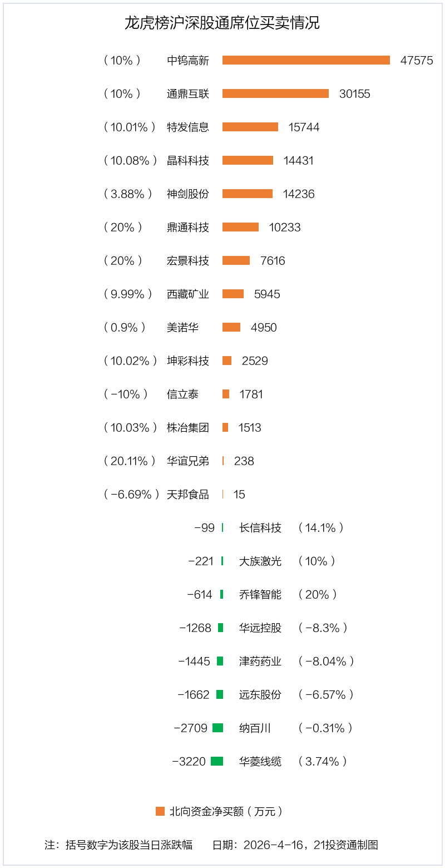
Task: Click the 特发信息 stock label
Action: tap(188, 127)
